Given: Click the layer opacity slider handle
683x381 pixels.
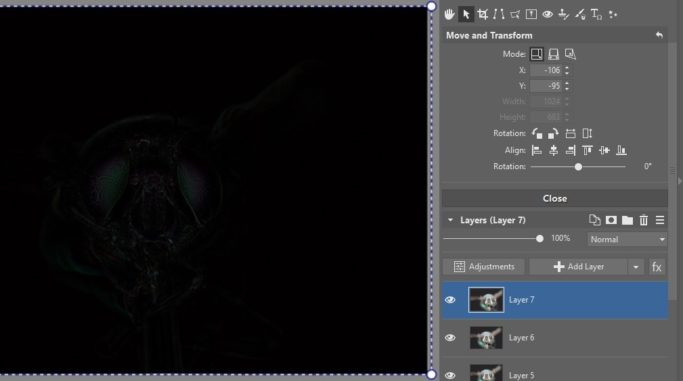Looking at the screenshot, I should pos(540,239).
